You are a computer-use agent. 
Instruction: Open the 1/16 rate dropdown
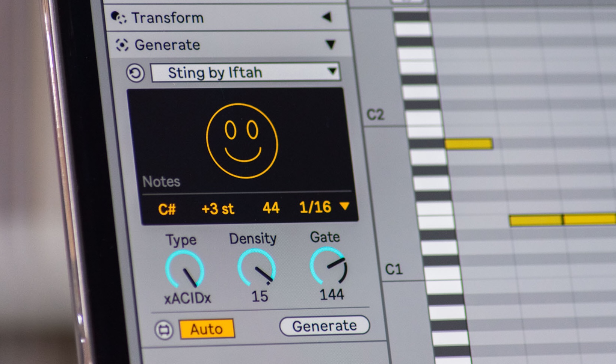point(321,207)
